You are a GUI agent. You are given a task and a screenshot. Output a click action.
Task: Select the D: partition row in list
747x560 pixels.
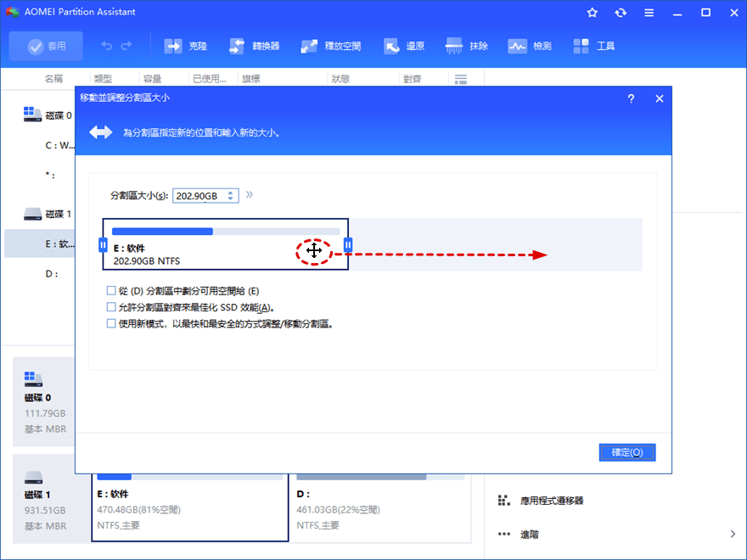(x=52, y=274)
